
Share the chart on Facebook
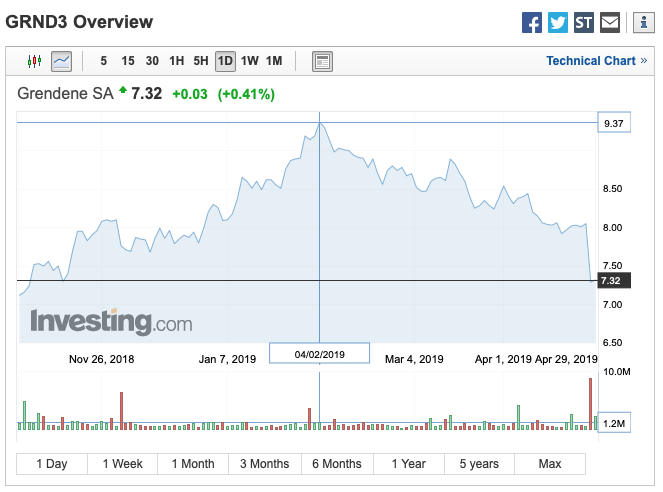coord(532,22)
